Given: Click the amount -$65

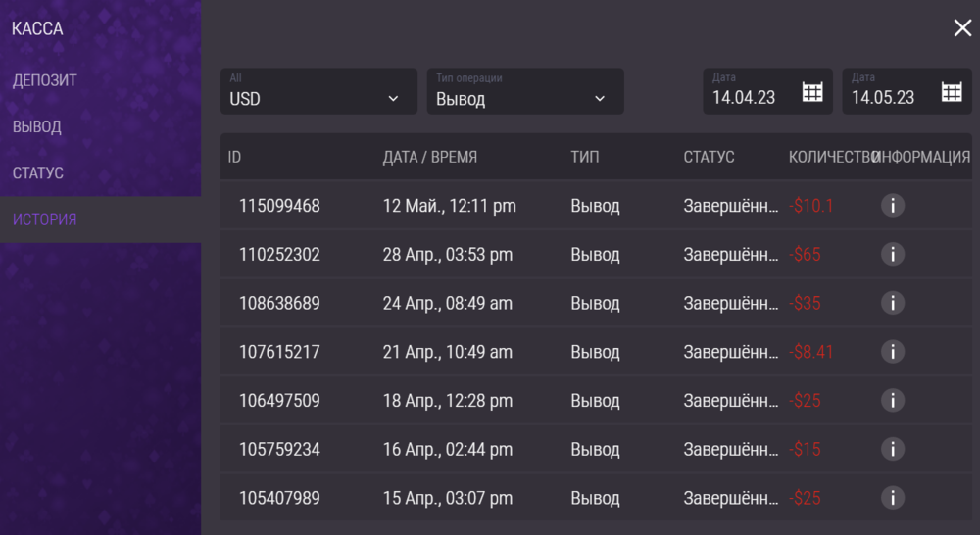Looking at the screenshot, I should click(x=805, y=255).
